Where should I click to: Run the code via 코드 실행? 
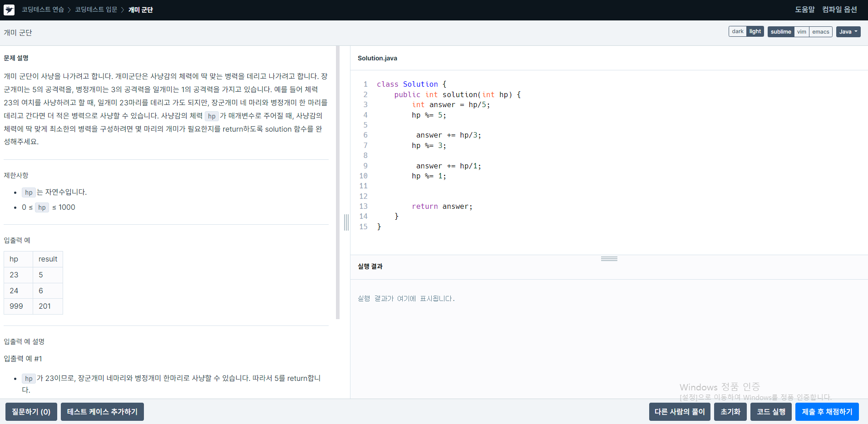pos(770,411)
